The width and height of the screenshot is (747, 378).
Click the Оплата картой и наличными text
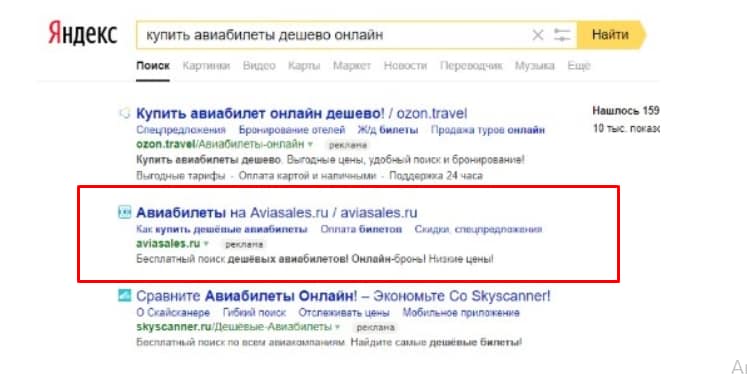pos(307,176)
